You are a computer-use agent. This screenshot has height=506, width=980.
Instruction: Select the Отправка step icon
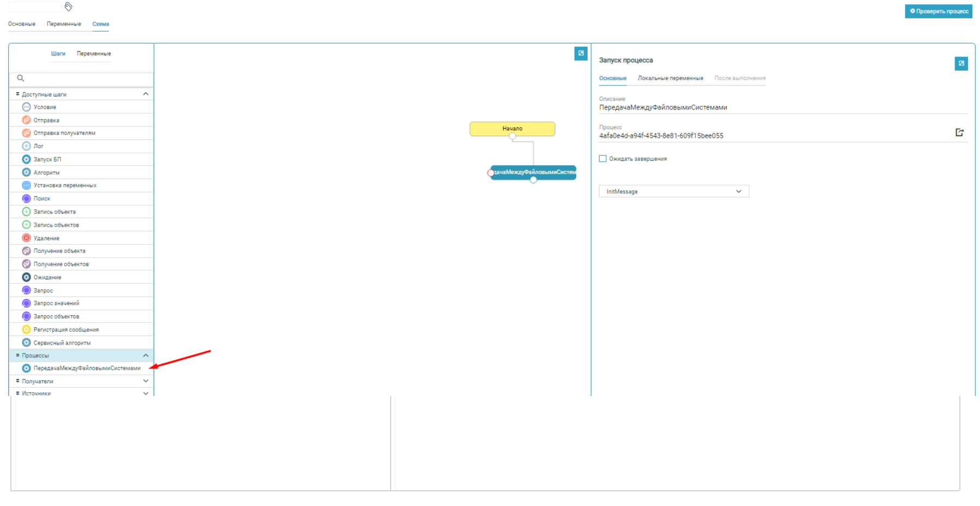point(26,120)
